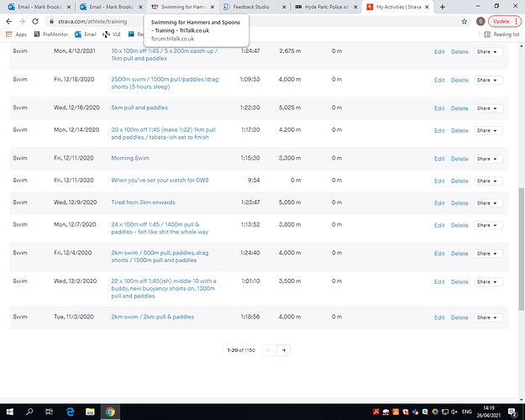Screen dimensions: 525x420
Task: Switch to the second Email - Mark Brooks tab
Action: (x=111, y=7)
